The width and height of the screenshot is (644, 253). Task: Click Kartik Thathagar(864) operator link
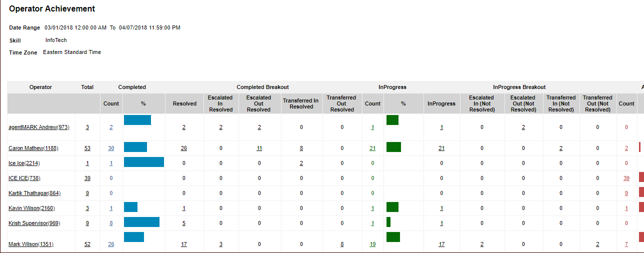[x=34, y=193]
